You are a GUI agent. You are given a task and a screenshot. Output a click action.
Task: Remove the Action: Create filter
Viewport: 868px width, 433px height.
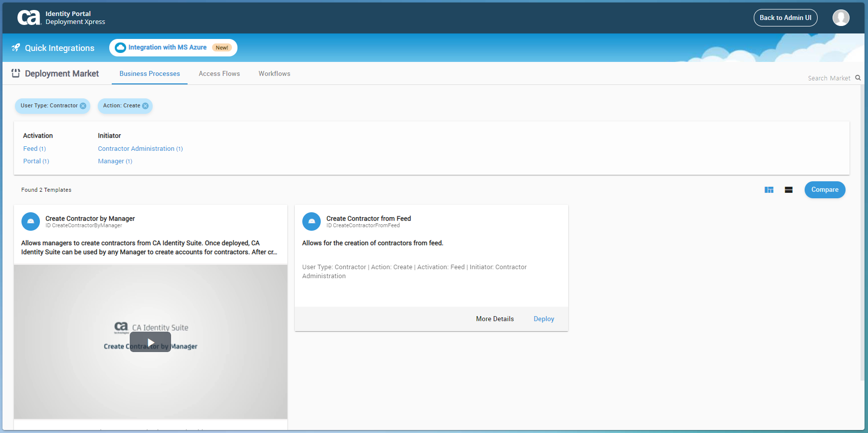click(x=145, y=106)
